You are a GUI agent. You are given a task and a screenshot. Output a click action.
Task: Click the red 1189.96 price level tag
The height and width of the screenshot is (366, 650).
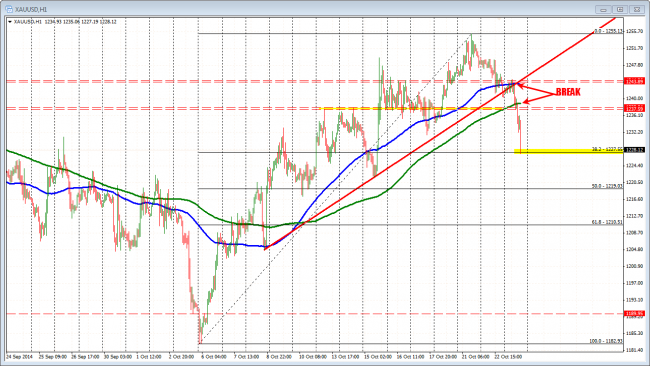634,313
